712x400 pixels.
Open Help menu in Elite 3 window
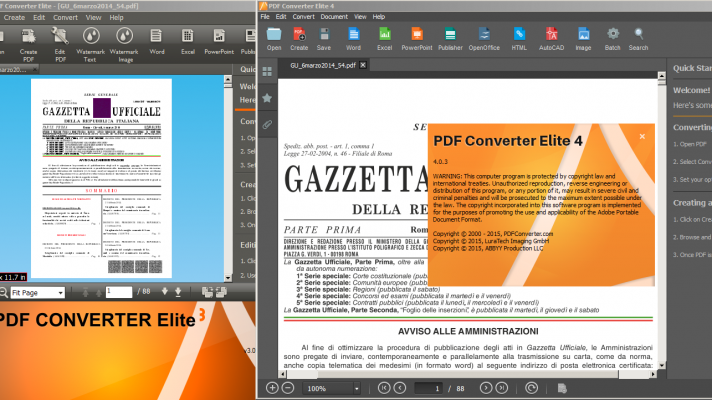(x=116, y=18)
